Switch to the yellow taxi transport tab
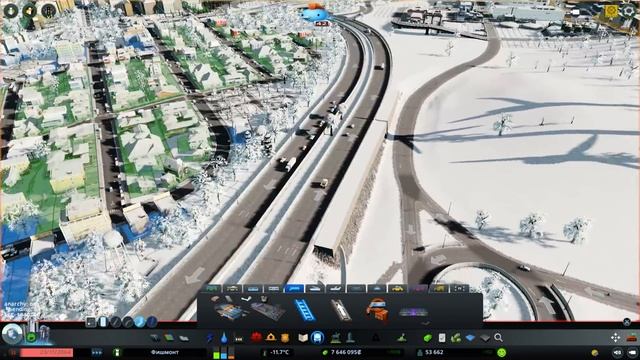This screenshot has width=640, height=360. 398,289
